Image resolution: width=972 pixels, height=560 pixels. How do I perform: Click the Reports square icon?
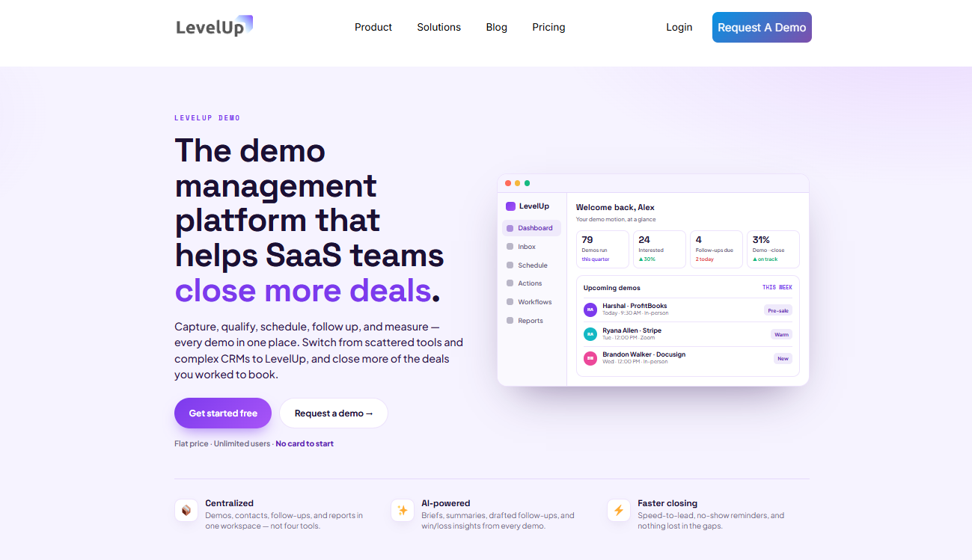pyautogui.click(x=510, y=321)
